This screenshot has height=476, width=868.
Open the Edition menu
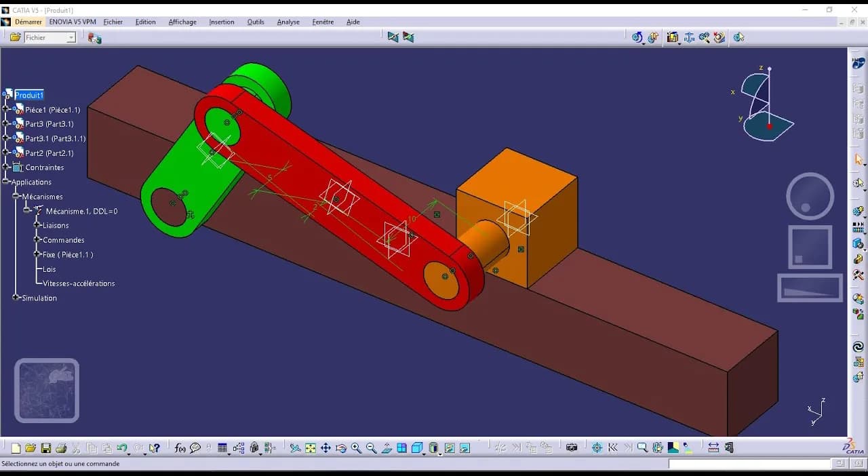coord(145,22)
